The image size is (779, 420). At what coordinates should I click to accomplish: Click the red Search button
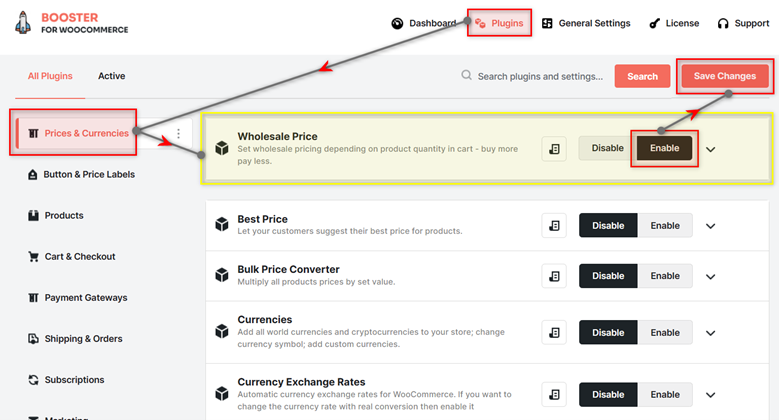click(642, 76)
